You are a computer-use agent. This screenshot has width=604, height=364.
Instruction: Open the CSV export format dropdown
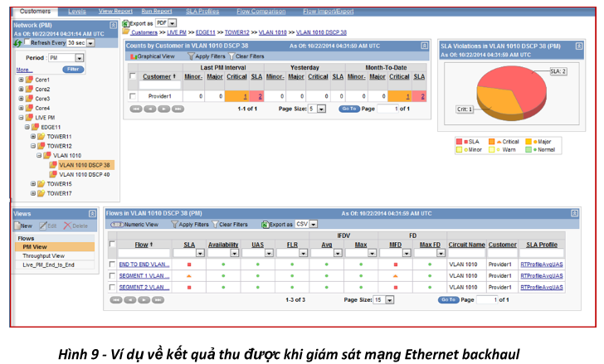313,224
